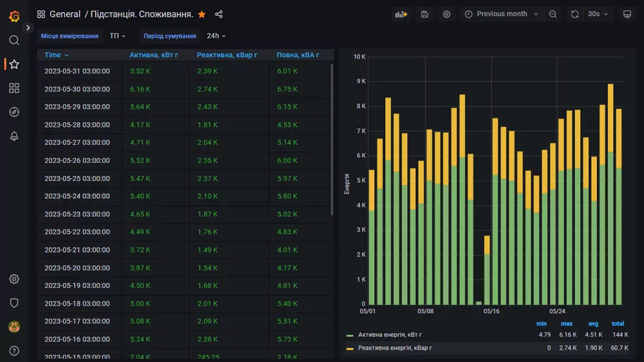
Task: Click reactive value 2.01 K
Action: pos(207,303)
